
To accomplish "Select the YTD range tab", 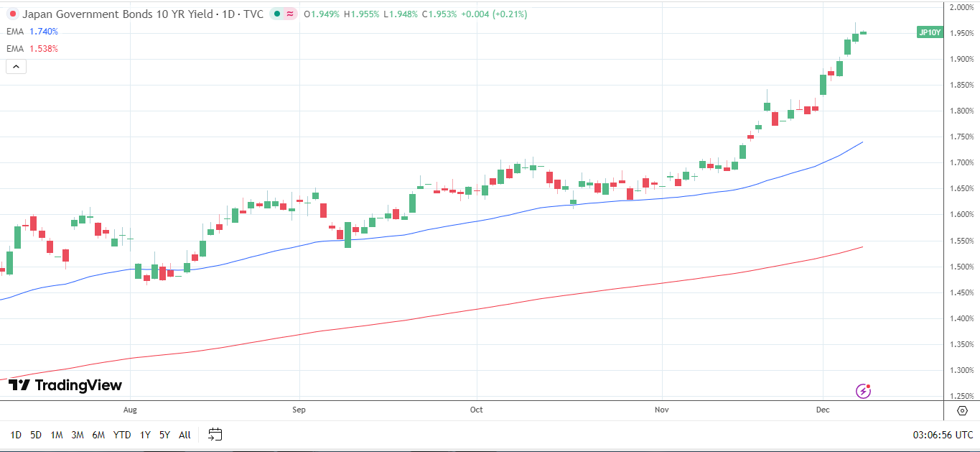I will (x=122, y=435).
